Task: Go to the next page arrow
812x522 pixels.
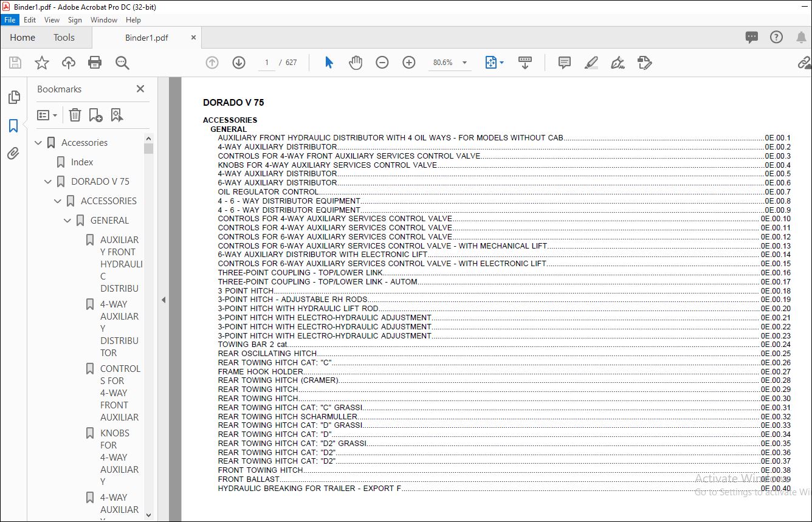Action: click(x=239, y=63)
